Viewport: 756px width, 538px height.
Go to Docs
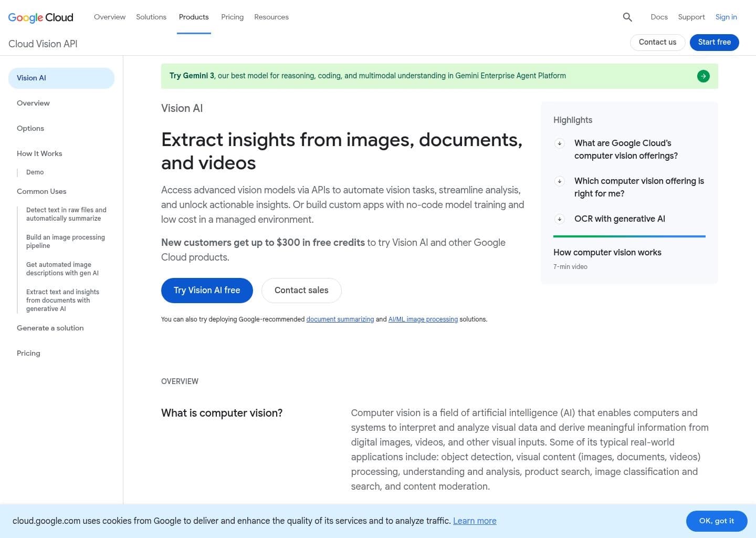coord(659,17)
